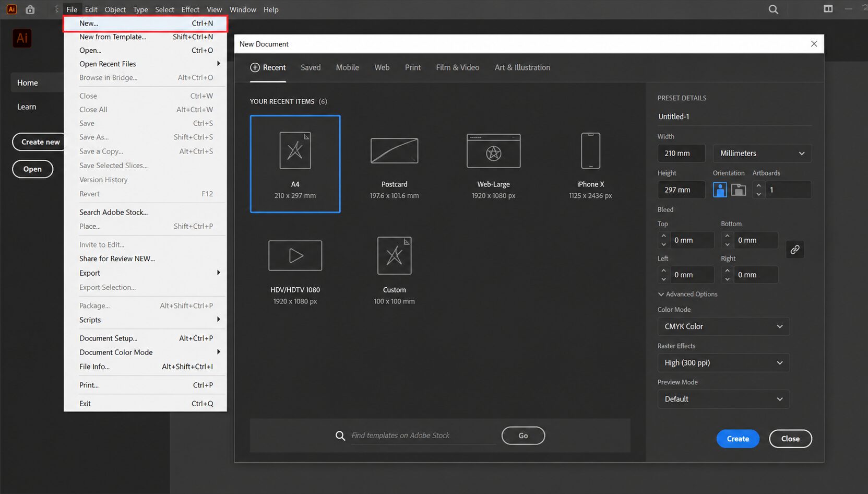
Task: Set portrait orientation
Action: 720,190
